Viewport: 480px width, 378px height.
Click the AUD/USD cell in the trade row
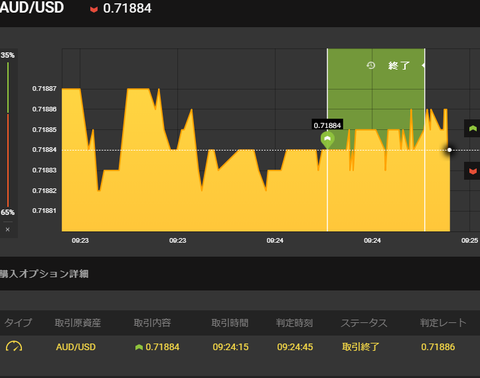click(x=76, y=347)
